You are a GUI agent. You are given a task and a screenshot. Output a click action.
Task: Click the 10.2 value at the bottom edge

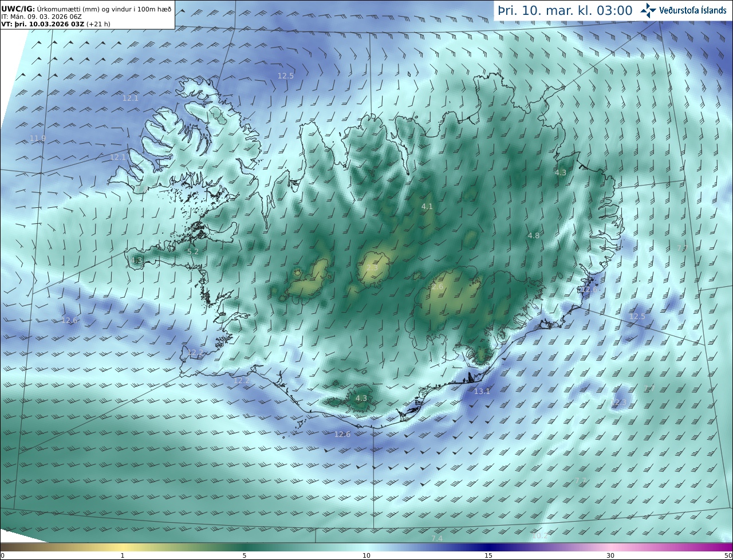[539, 536]
